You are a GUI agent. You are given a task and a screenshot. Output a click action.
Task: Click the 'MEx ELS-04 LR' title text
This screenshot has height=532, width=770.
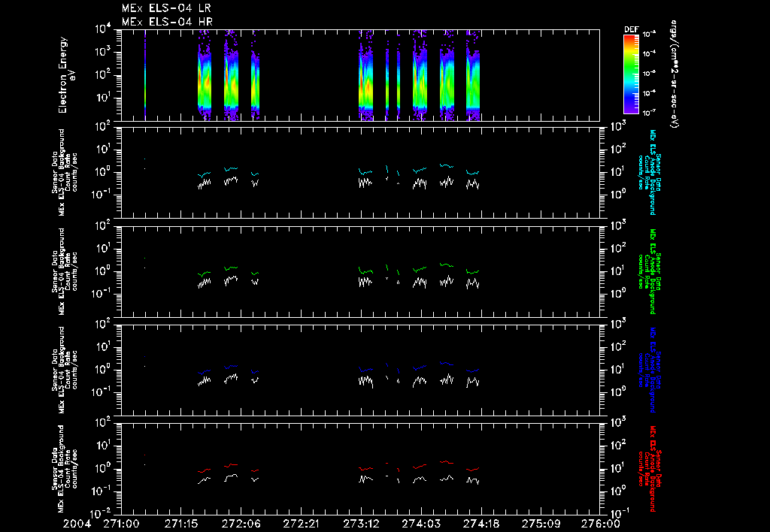click(166, 8)
